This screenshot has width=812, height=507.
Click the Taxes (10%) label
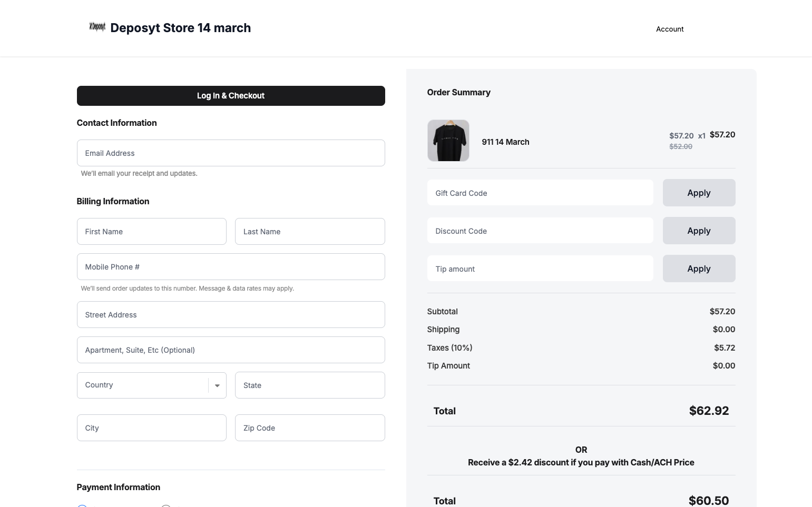tap(450, 348)
